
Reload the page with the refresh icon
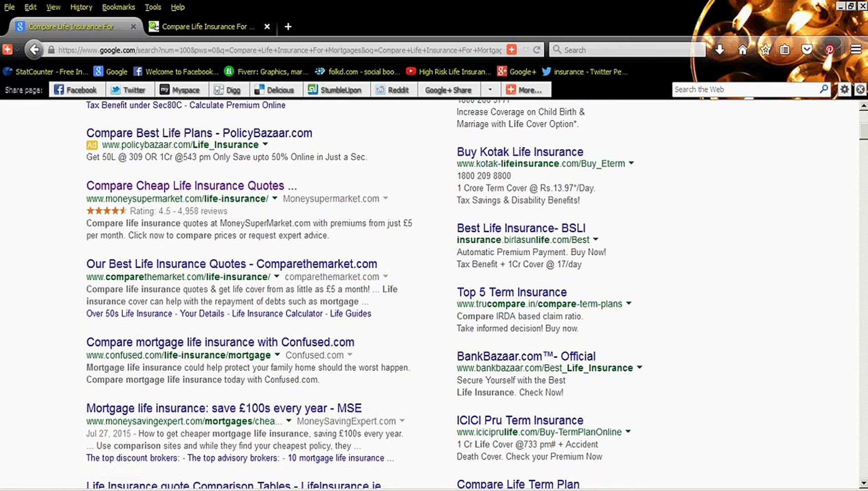click(537, 50)
